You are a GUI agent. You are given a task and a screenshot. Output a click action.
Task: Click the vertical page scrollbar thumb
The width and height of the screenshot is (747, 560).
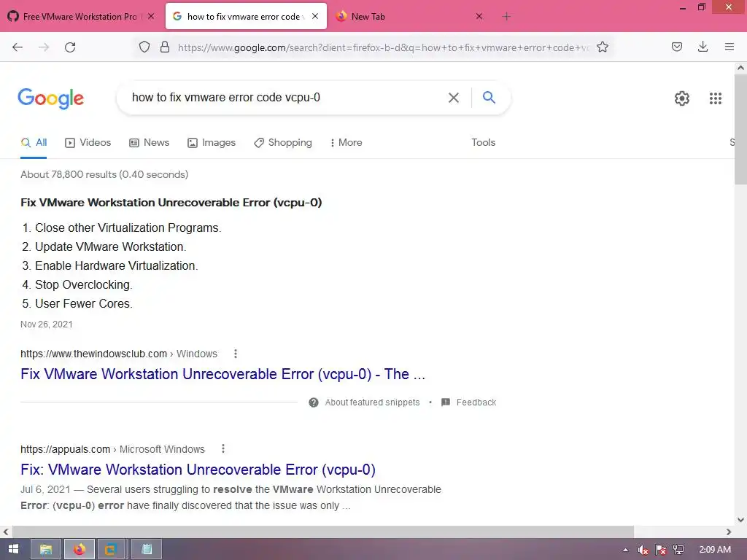click(x=740, y=128)
